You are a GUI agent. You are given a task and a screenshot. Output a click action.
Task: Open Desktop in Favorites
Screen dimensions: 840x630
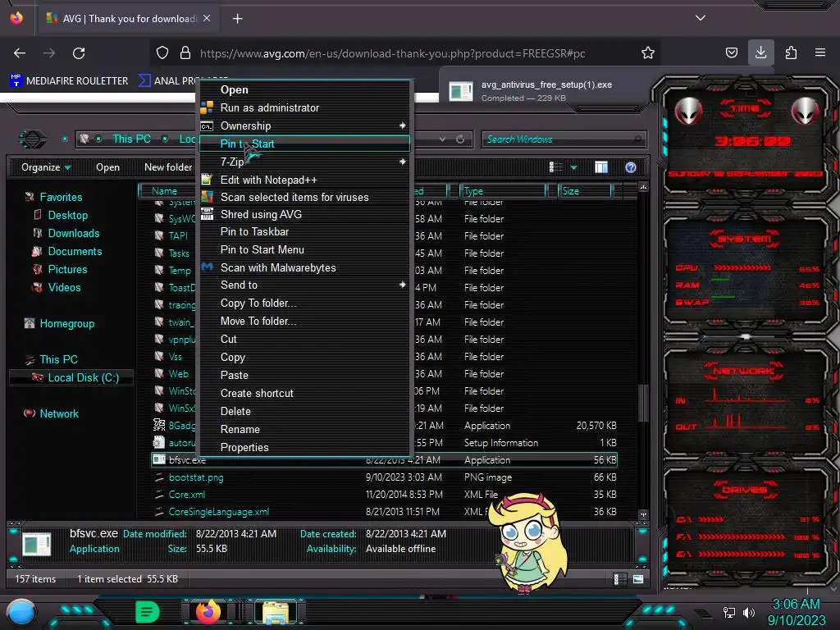point(67,216)
